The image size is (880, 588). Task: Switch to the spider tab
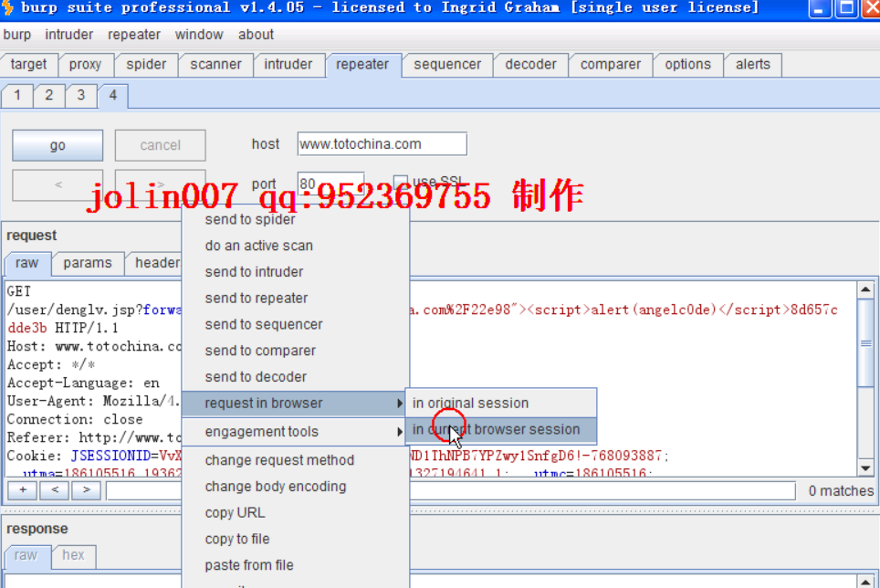(146, 65)
